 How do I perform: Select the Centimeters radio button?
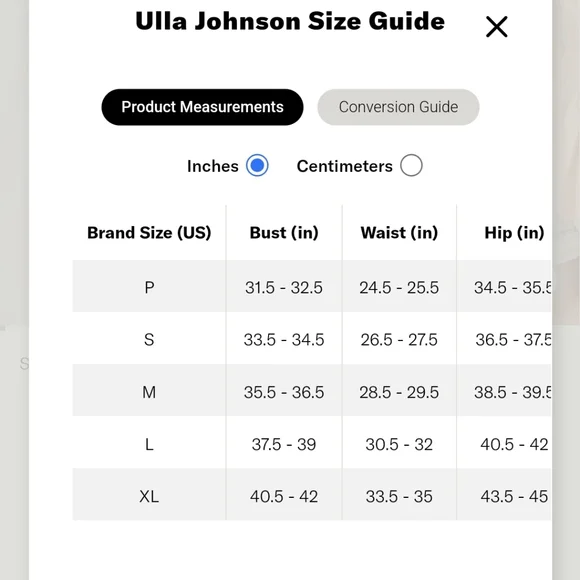click(x=411, y=165)
